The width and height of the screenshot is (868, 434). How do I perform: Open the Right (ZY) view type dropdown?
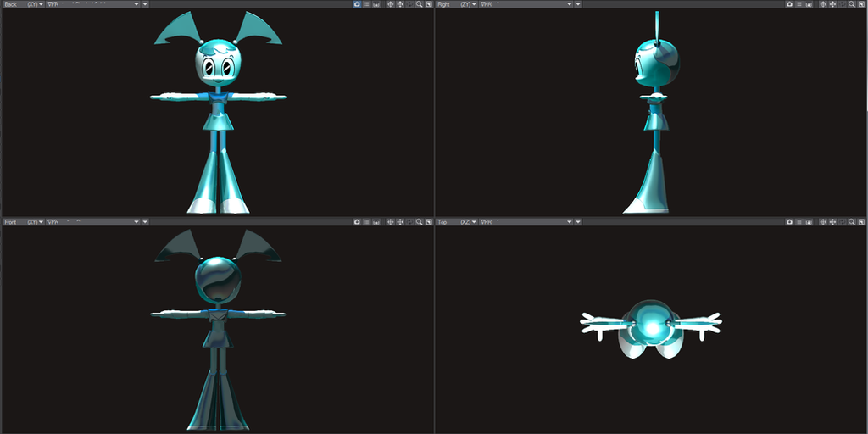coord(457,4)
